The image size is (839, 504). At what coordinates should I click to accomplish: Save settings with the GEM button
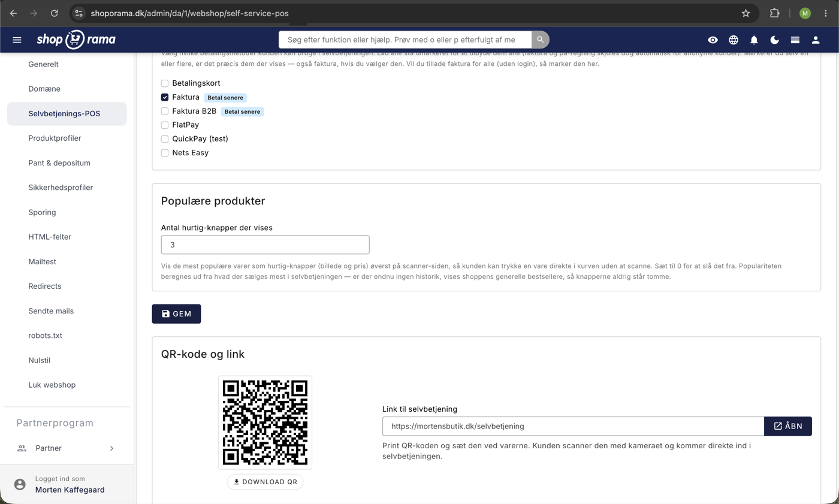176,314
